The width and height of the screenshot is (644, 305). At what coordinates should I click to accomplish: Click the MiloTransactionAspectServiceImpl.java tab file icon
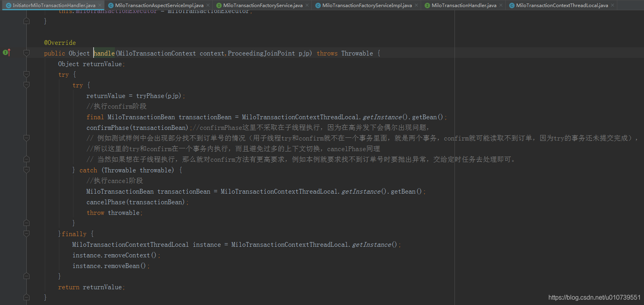tap(111, 6)
